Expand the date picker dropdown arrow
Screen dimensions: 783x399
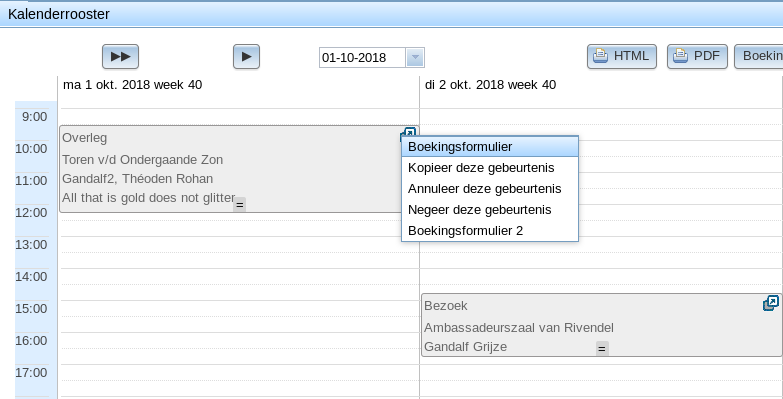tap(415, 57)
